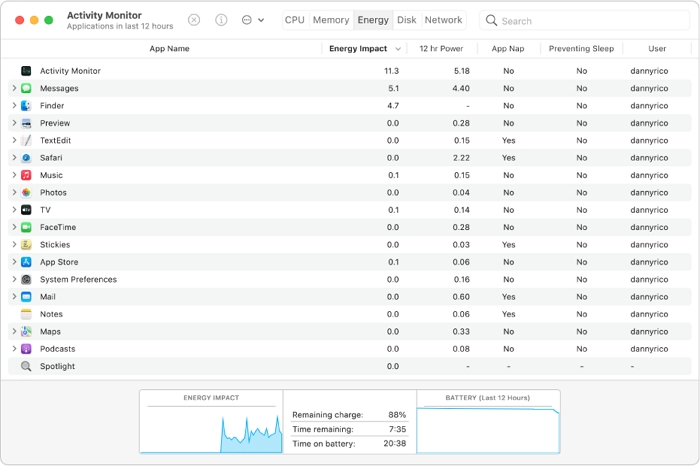Viewport: 700px width, 466px height.
Task: Click the Notes app icon
Action: click(26, 314)
